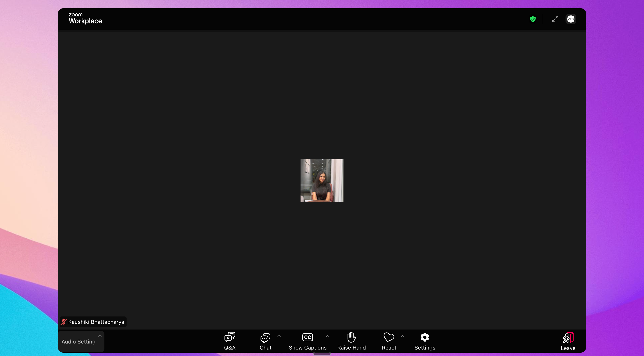Click the Kaushiki Bhattacharya name label
Image resolution: width=644 pixels, height=356 pixels.
pyautogui.click(x=96, y=322)
